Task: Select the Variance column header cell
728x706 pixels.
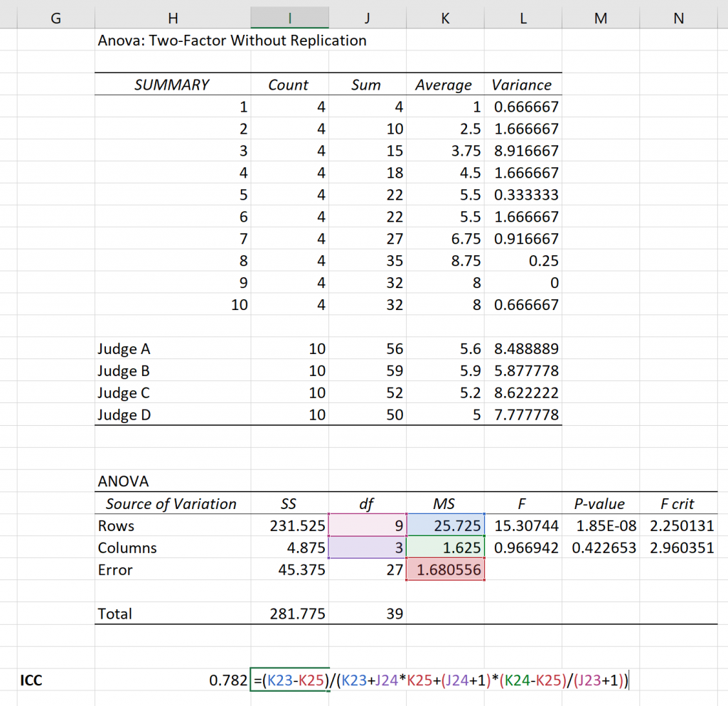Action: (x=521, y=85)
